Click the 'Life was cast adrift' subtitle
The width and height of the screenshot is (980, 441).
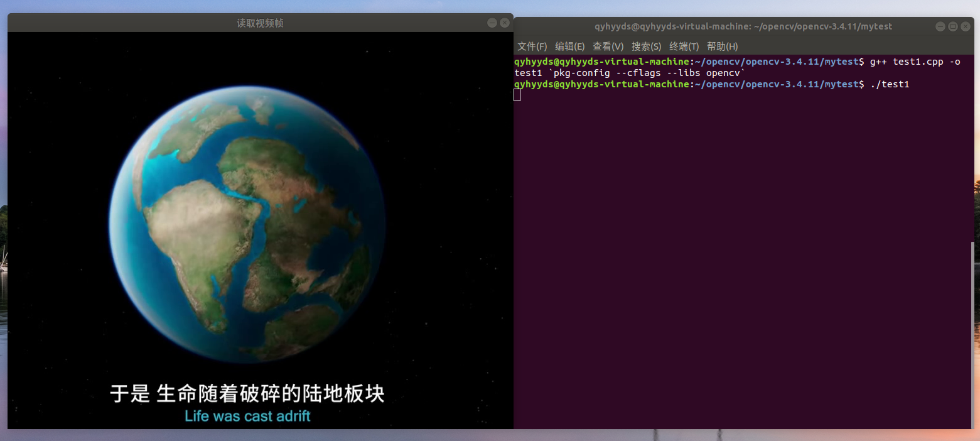point(247,416)
